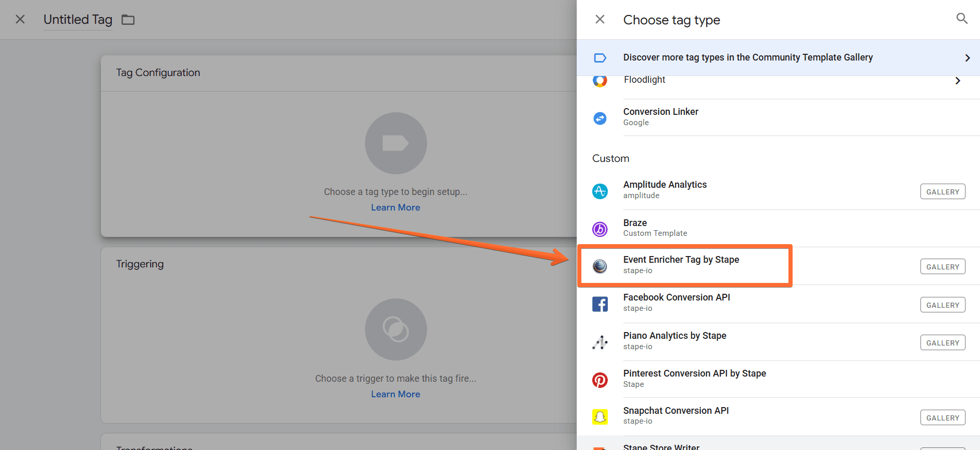Click the Floodlight logo icon
980x450 pixels.
coord(600,81)
